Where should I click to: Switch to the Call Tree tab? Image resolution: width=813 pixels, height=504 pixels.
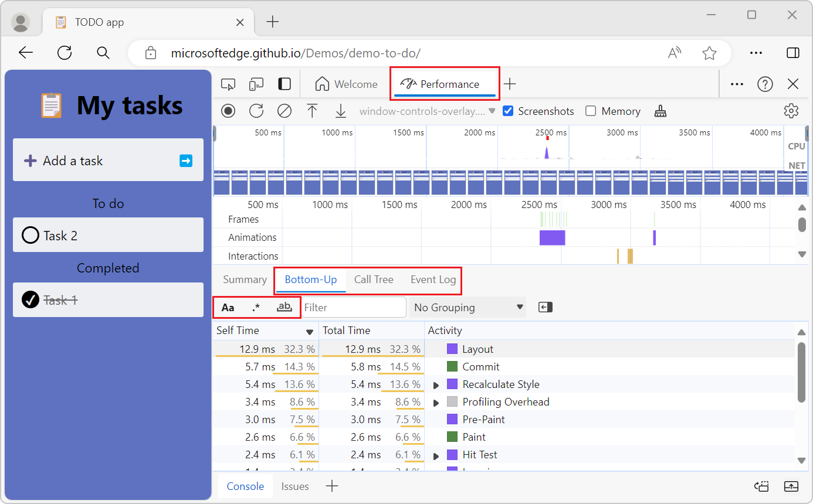pos(374,280)
